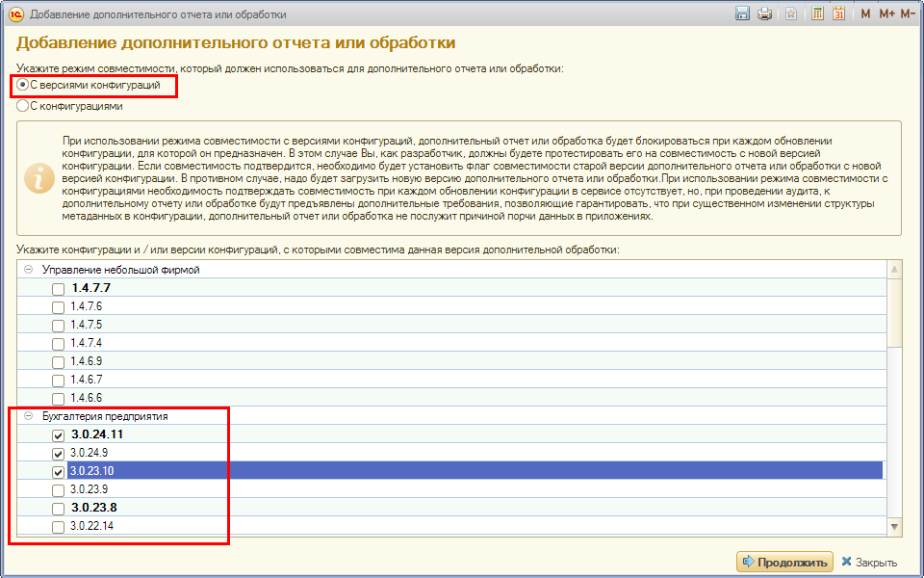This screenshot has width=924, height=578.
Task: Click the printer icon in title bar
Action: tap(765, 14)
